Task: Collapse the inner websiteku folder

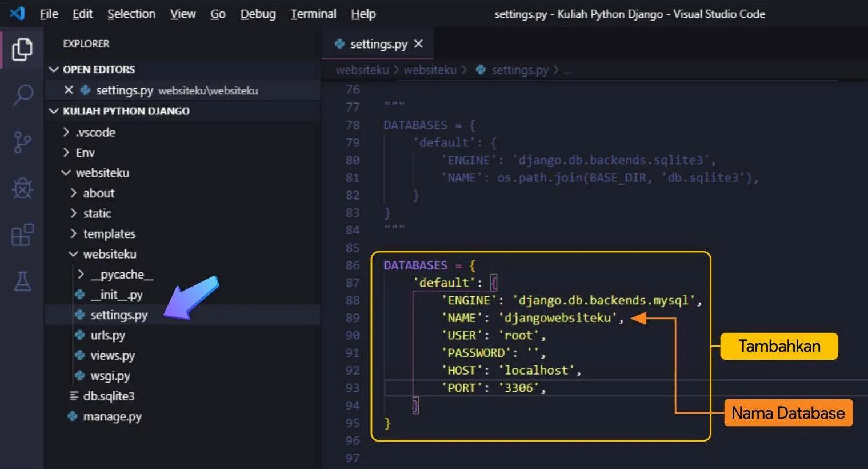Action: (x=74, y=254)
